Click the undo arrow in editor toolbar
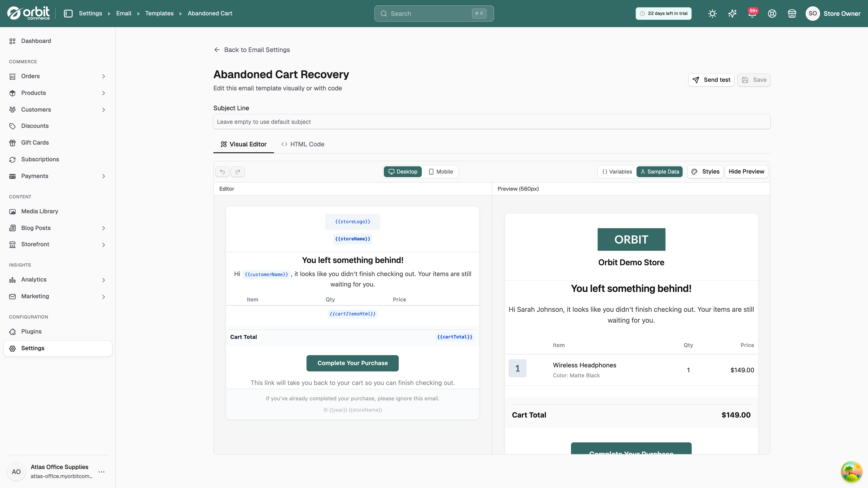The height and width of the screenshot is (488, 868). (222, 172)
